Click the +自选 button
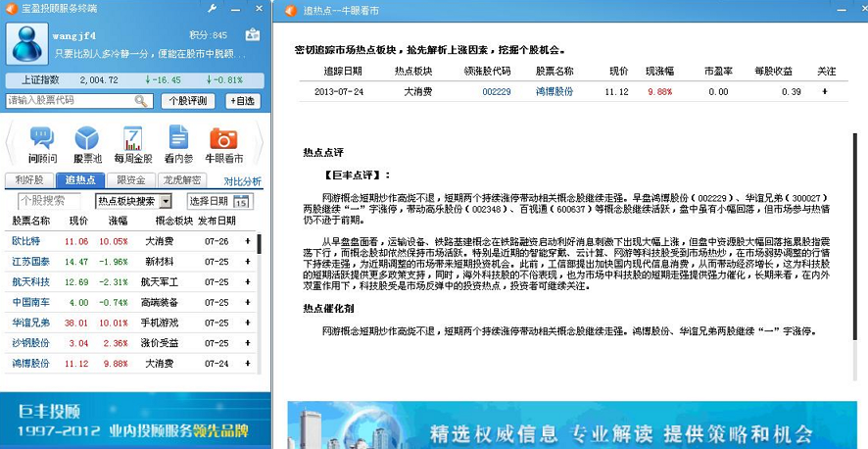Viewport: 868px width, 449px height. tap(243, 101)
